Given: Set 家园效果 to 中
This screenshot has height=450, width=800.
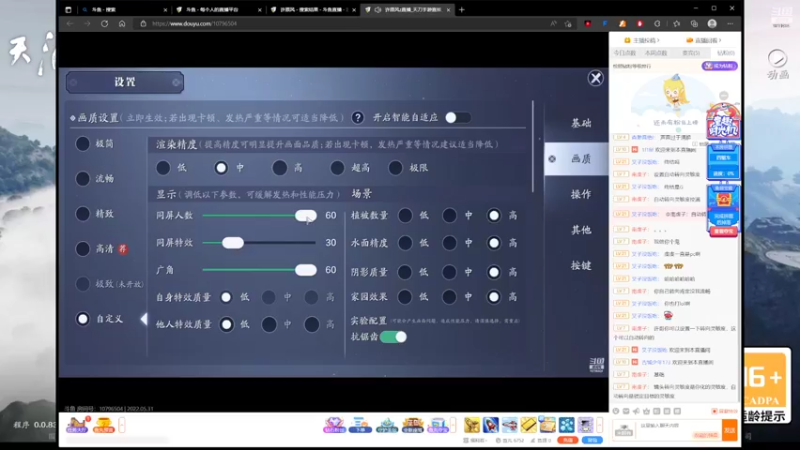Looking at the screenshot, I should [449, 296].
